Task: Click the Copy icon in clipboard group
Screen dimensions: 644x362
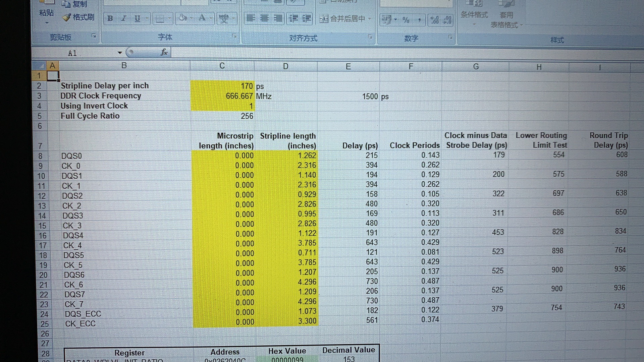Action: [66, 4]
